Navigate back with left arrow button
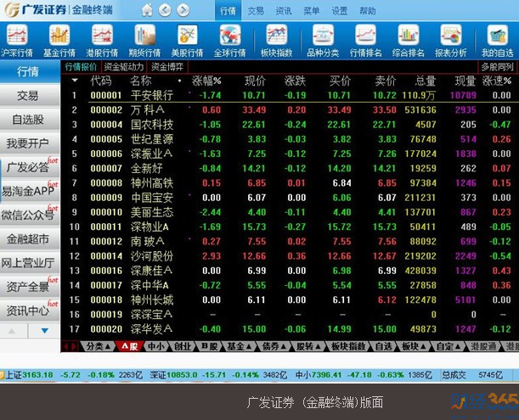Viewport: 519px width, 420px height. pyautogui.click(x=165, y=10)
